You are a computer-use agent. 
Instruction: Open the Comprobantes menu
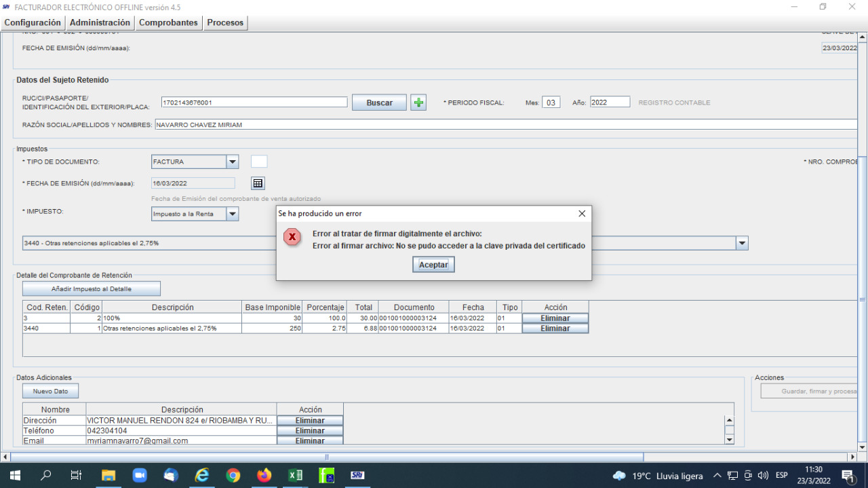pos(168,22)
